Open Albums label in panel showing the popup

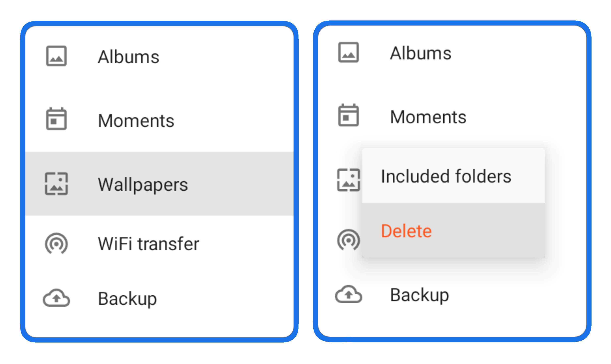pyautogui.click(x=421, y=53)
